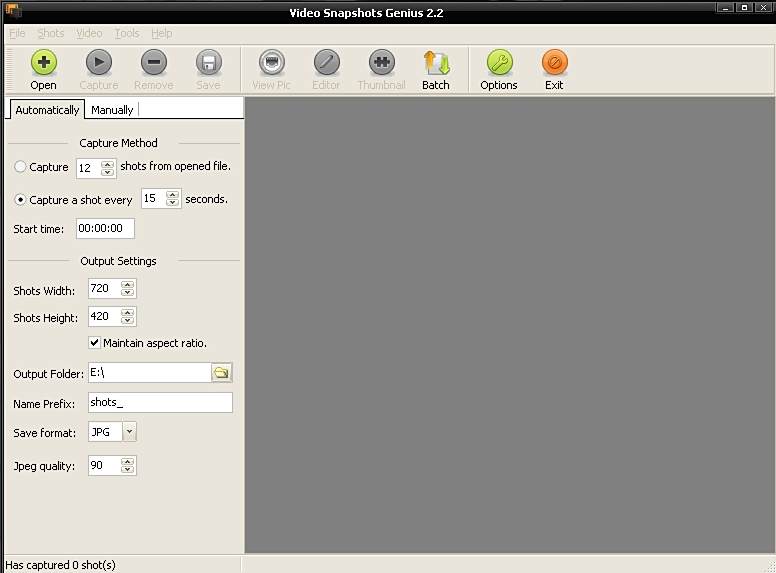Toggle Maintain aspect ratio checkbox
776x573 pixels.
95,342
